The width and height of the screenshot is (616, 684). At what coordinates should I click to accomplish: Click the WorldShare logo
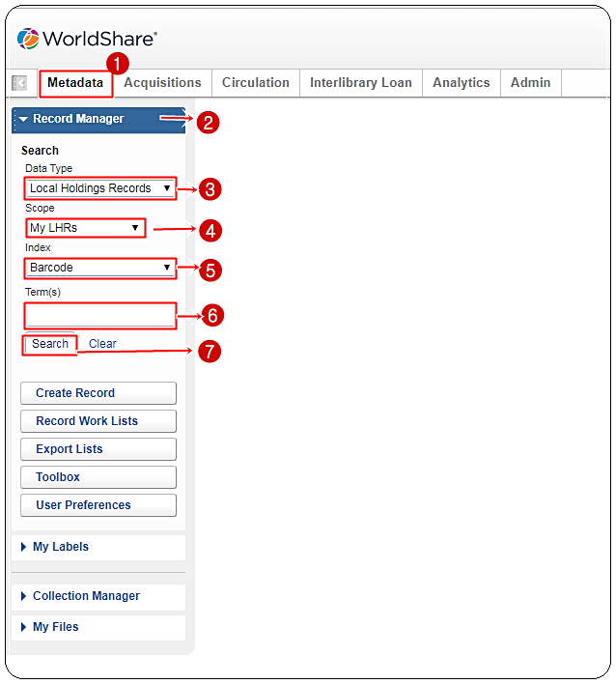87,39
